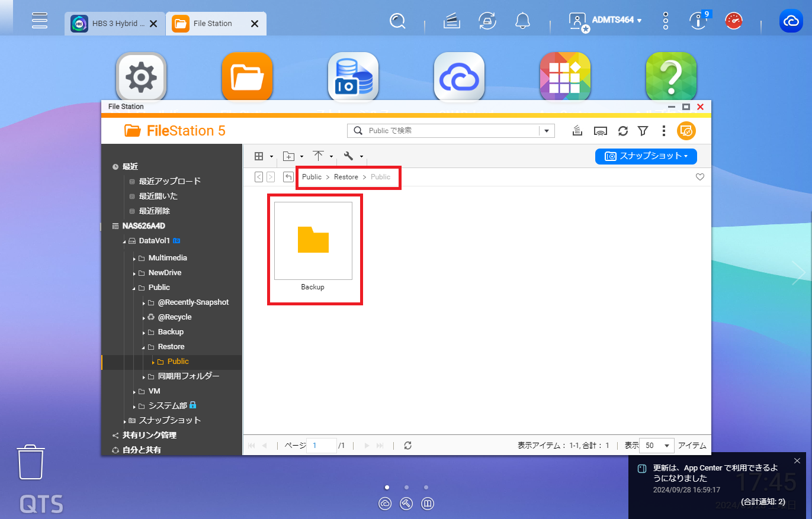Open the notification bell icon
This screenshot has height=519, width=812.
522,21
